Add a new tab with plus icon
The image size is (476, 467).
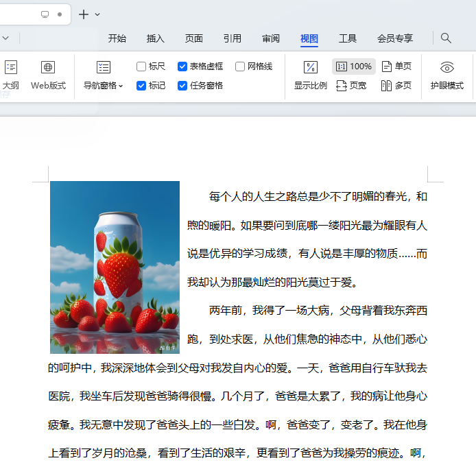pyautogui.click(x=84, y=14)
